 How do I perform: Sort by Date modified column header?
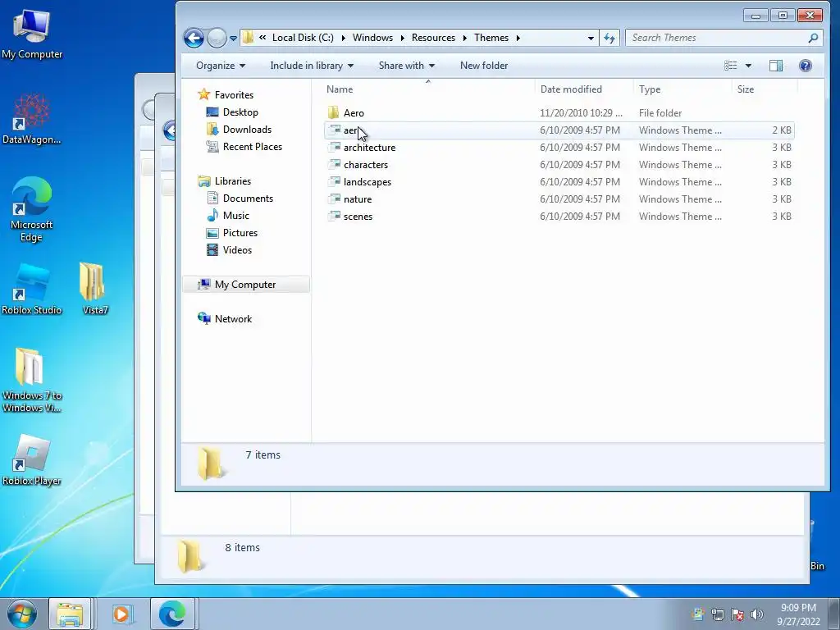click(x=584, y=89)
